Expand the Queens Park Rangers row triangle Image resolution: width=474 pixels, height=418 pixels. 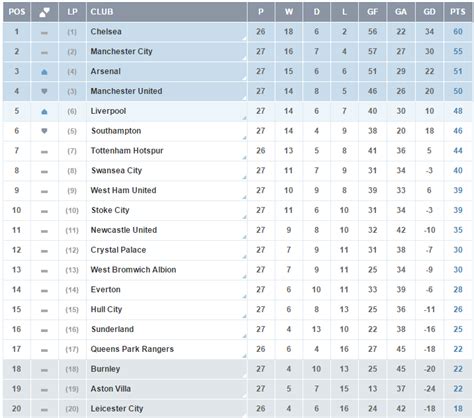click(x=245, y=356)
